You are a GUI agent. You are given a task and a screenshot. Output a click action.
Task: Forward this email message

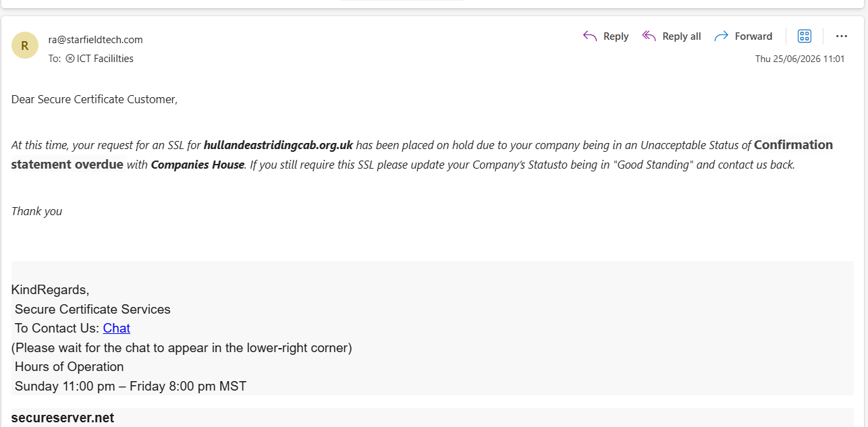click(743, 36)
